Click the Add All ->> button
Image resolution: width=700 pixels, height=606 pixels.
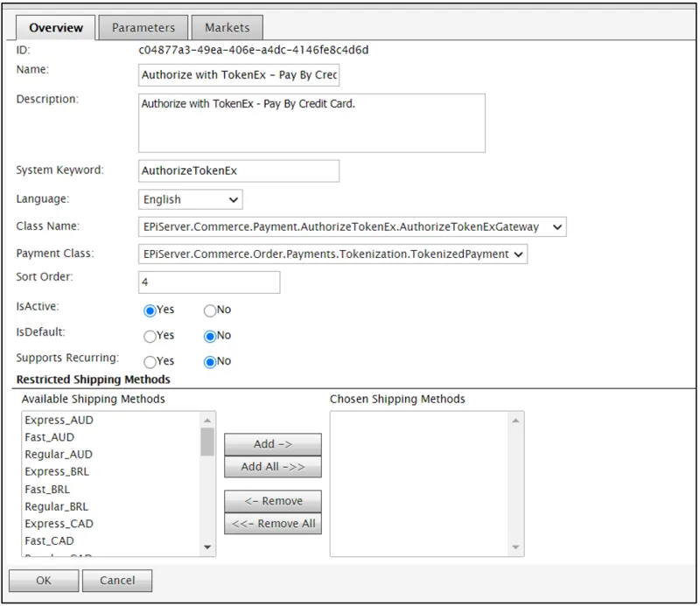[x=273, y=467]
